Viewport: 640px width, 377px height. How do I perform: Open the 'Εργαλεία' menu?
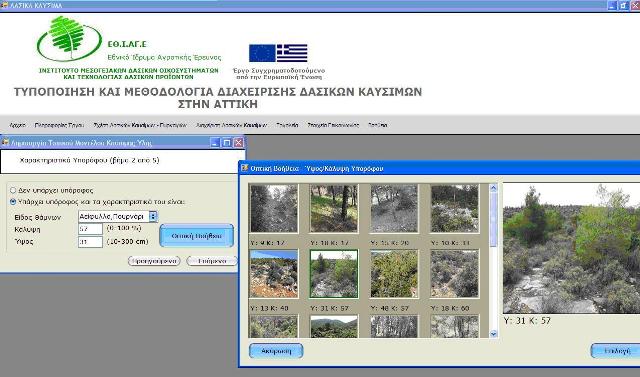(287, 125)
